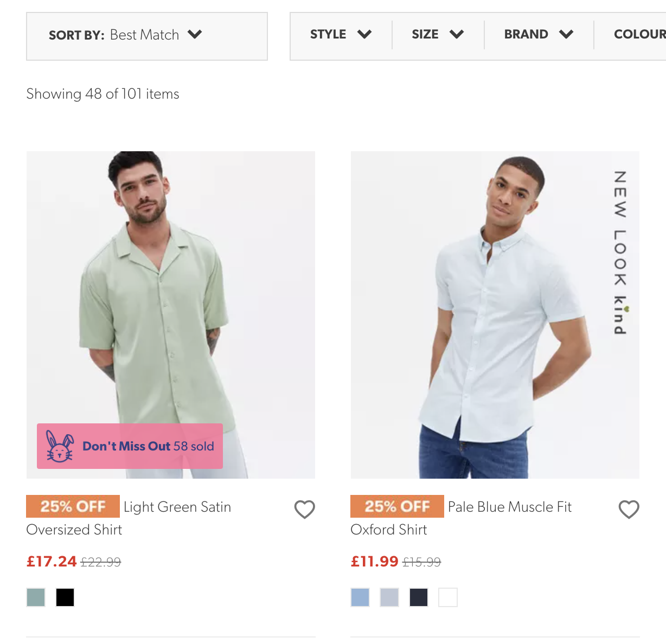Open the pale blue Oxford shirt image
The image size is (666, 644).
coord(495,315)
